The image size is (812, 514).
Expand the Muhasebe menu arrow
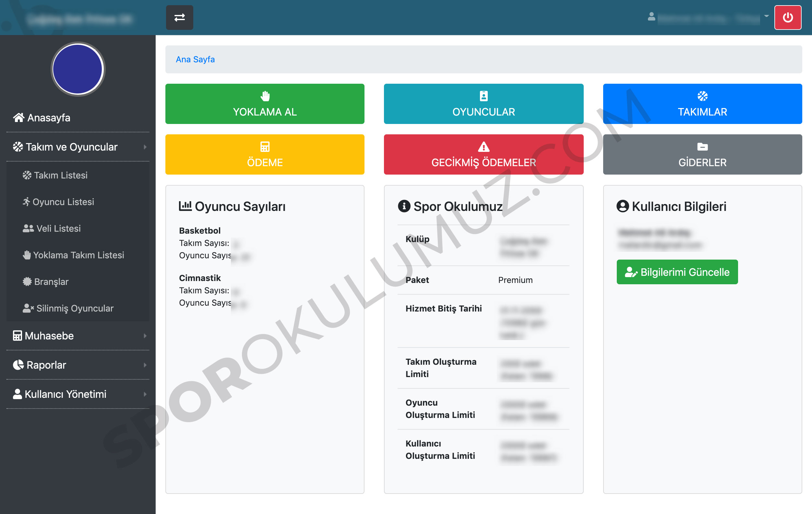pos(145,336)
